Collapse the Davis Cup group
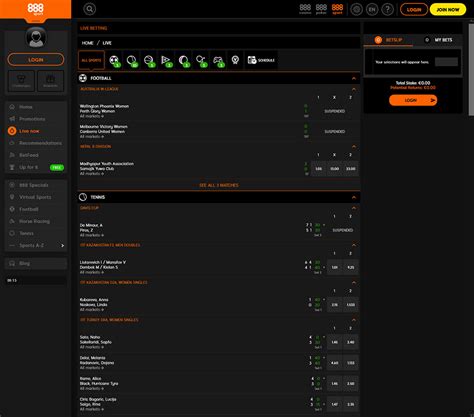 click(x=354, y=208)
